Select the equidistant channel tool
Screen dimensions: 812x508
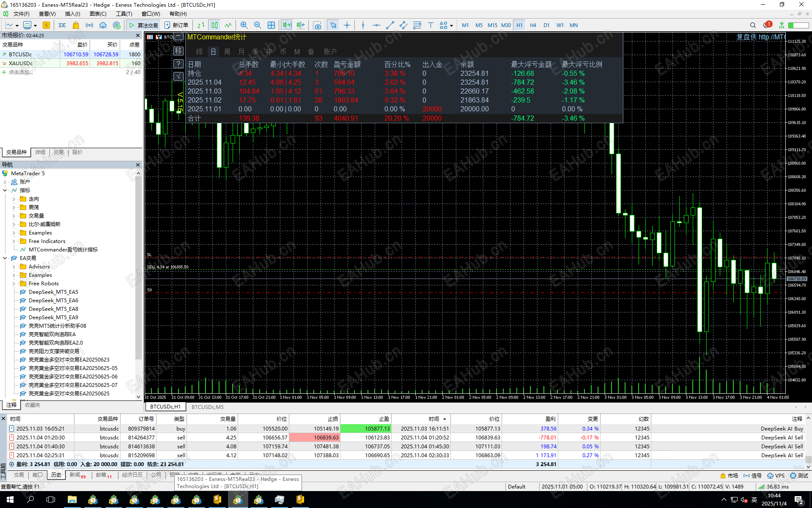(403, 25)
